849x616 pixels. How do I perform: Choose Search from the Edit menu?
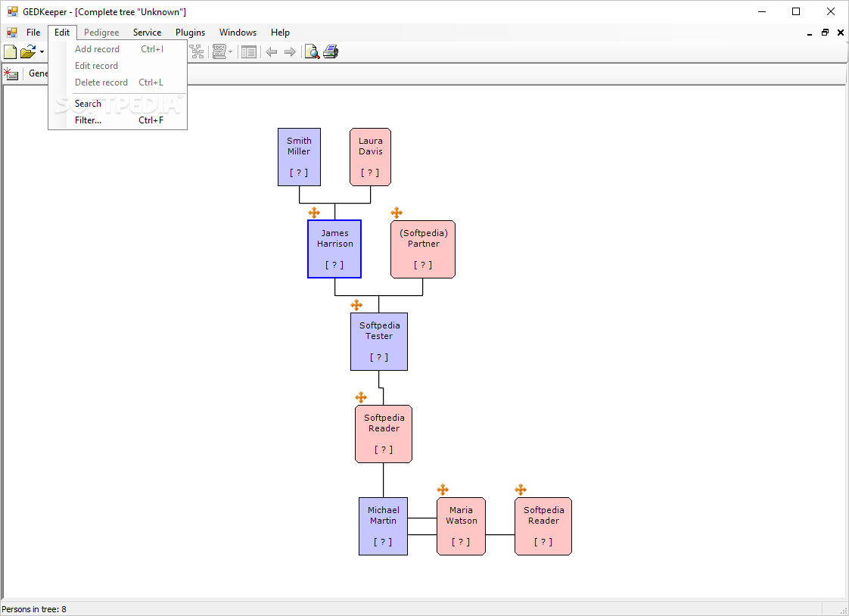coord(117,104)
